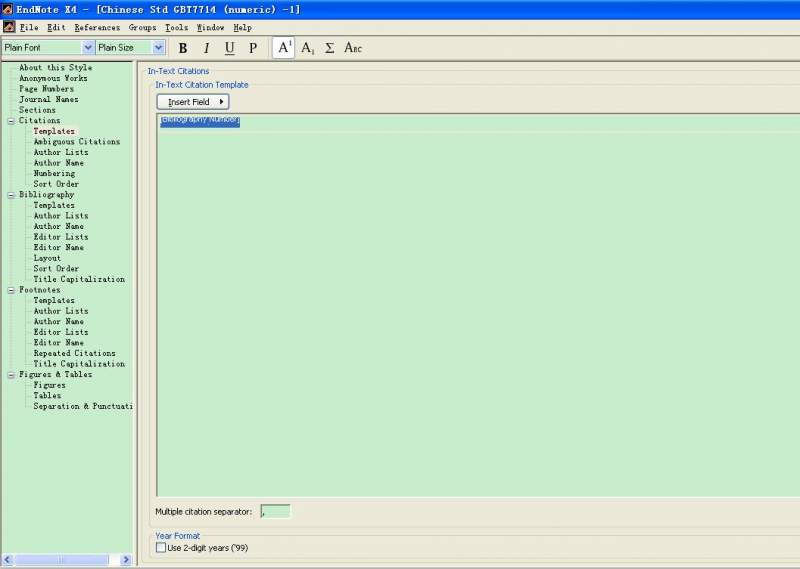The height and width of the screenshot is (569, 800).
Task: Select Templates under Citations
Action: [x=54, y=131]
